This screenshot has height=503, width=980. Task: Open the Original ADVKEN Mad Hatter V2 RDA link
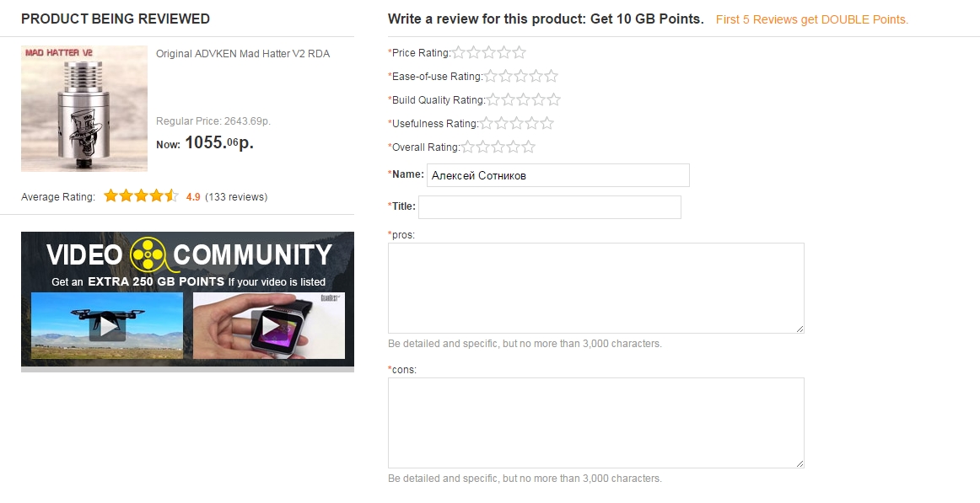click(x=243, y=54)
